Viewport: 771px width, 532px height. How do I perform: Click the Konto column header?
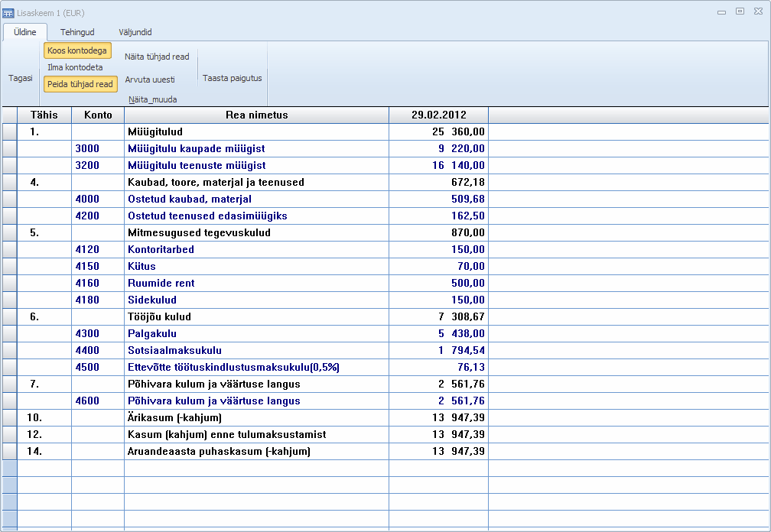coord(98,115)
